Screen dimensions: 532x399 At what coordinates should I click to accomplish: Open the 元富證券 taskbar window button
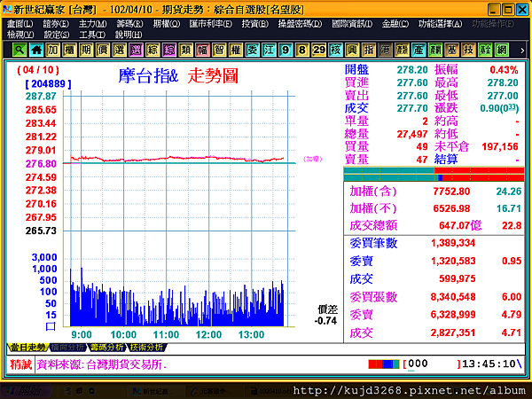[x=212, y=392]
